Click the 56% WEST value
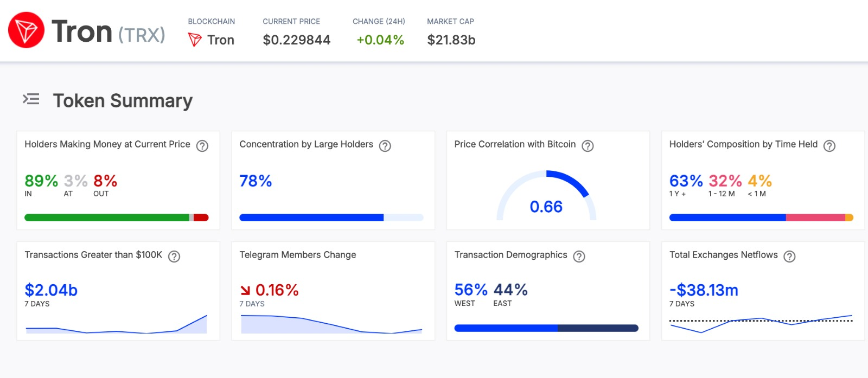 (x=471, y=290)
